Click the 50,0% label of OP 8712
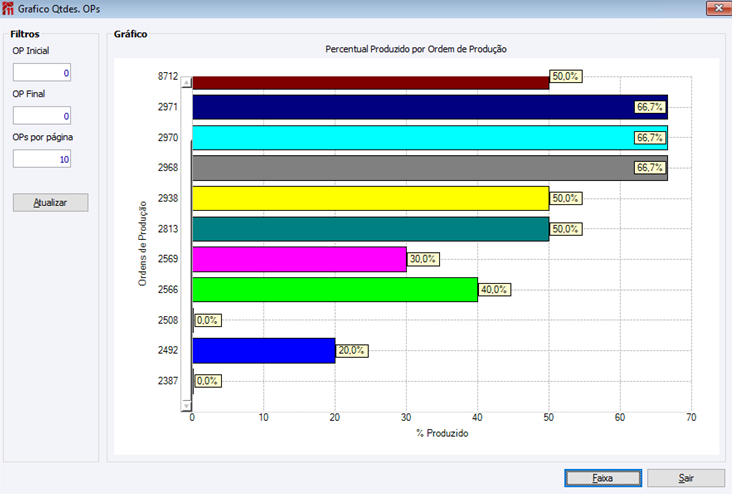This screenshot has height=494, width=732. pyautogui.click(x=566, y=77)
